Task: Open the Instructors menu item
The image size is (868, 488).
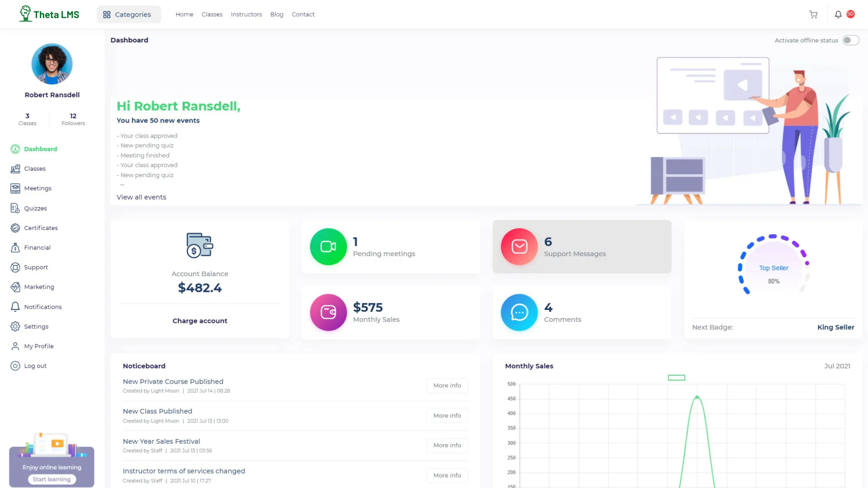Action: coord(246,14)
